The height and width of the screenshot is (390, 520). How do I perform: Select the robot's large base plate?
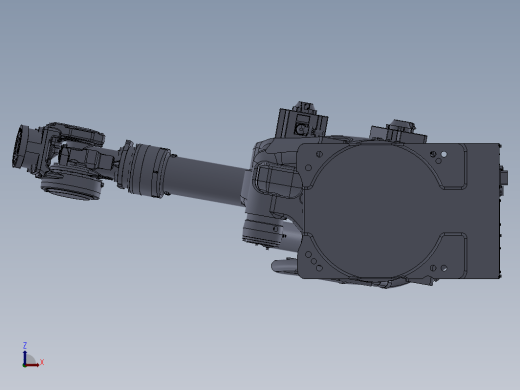pyautogui.click(x=399, y=211)
